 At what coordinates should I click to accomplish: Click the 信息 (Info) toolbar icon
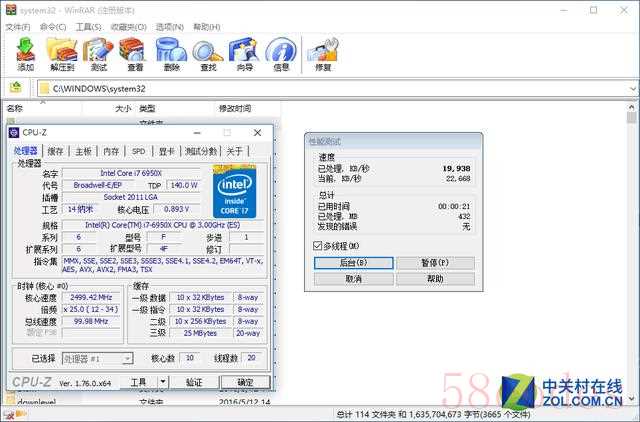point(281,53)
